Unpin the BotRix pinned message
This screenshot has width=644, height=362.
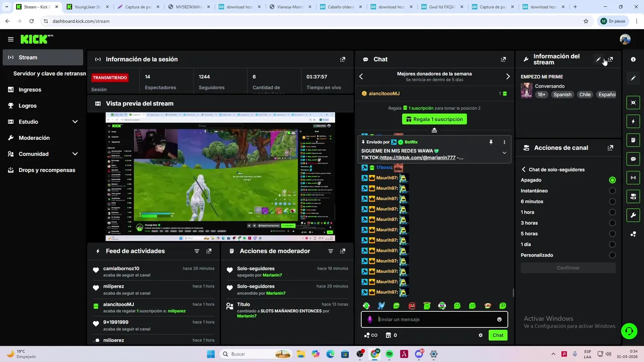491,142
